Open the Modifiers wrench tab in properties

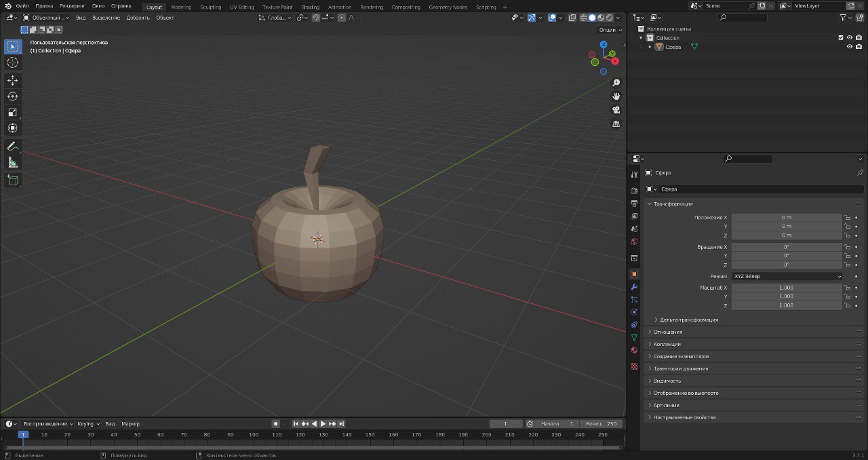[634, 287]
